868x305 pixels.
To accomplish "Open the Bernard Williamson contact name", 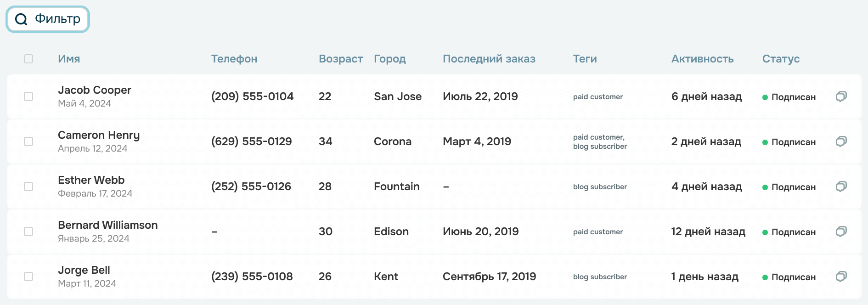I will 108,225.
